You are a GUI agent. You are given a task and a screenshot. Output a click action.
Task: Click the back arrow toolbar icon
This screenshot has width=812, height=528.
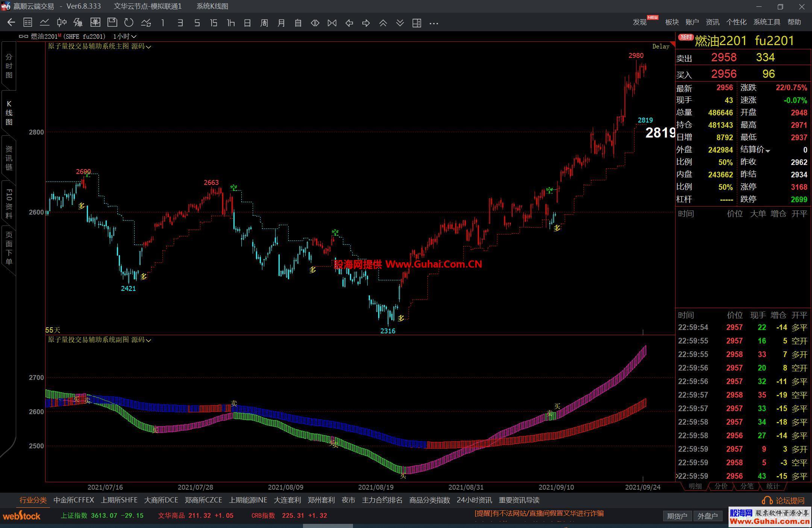click(11, 23)
